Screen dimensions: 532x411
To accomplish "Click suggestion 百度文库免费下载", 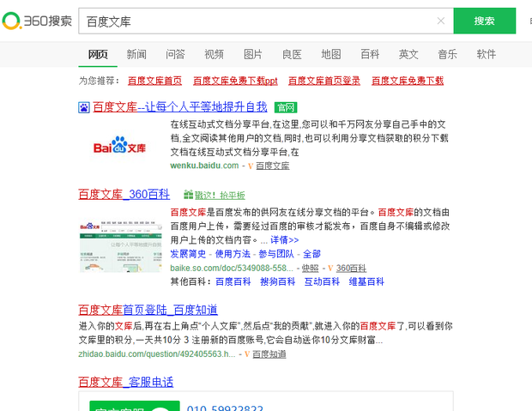I will click(408, 81).
